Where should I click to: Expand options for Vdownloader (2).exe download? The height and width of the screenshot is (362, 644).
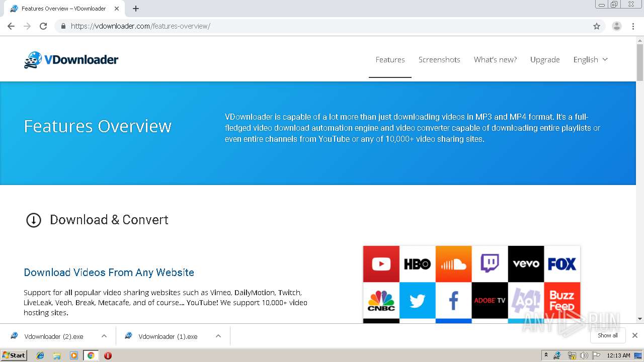(x=104, y=336)
